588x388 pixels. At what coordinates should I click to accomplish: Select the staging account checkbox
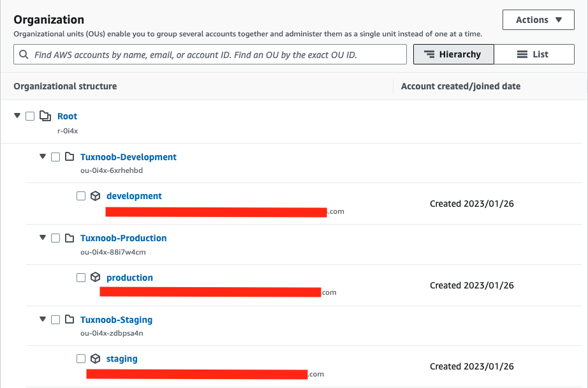[x=81, y=359]
